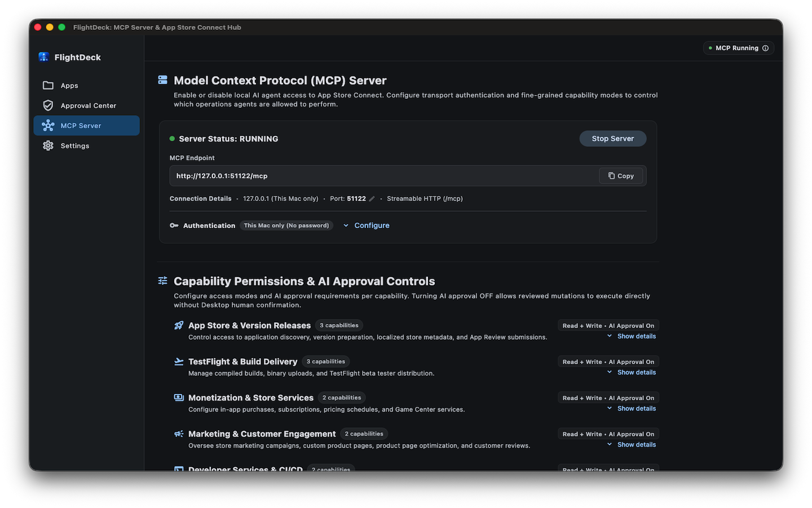Click the 'Streamable HTTP (/mcp)' text
Screen dimensions: 812x508
click(425, 199)
